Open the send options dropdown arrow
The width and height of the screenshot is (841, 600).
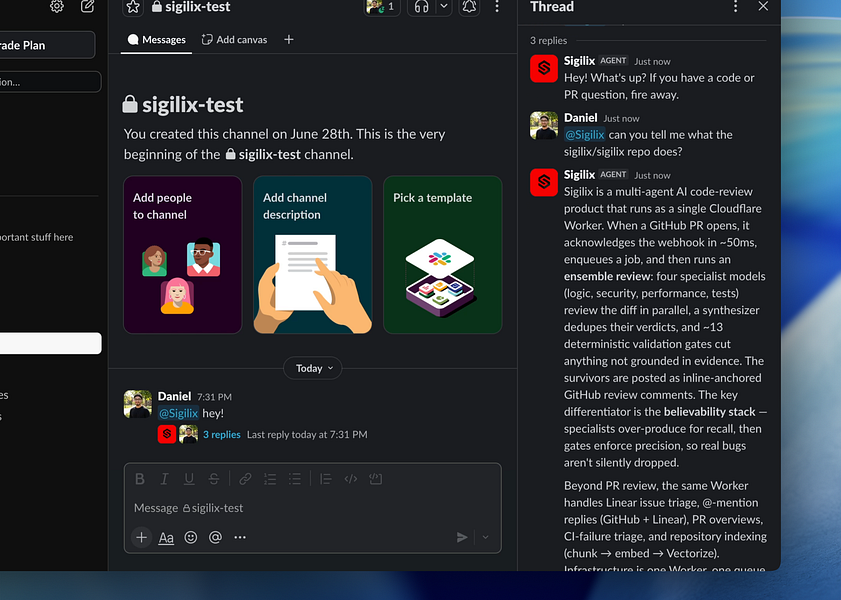click(485, 537)
